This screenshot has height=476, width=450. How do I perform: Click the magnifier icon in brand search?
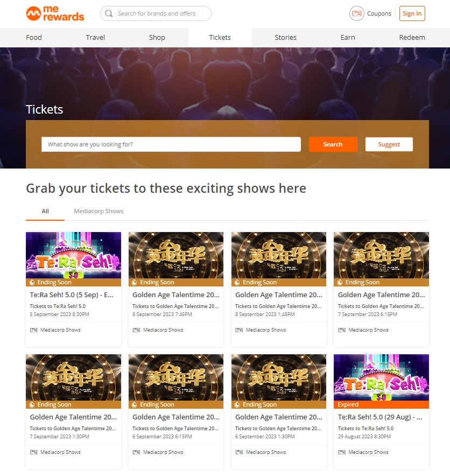tap(109, 13)
